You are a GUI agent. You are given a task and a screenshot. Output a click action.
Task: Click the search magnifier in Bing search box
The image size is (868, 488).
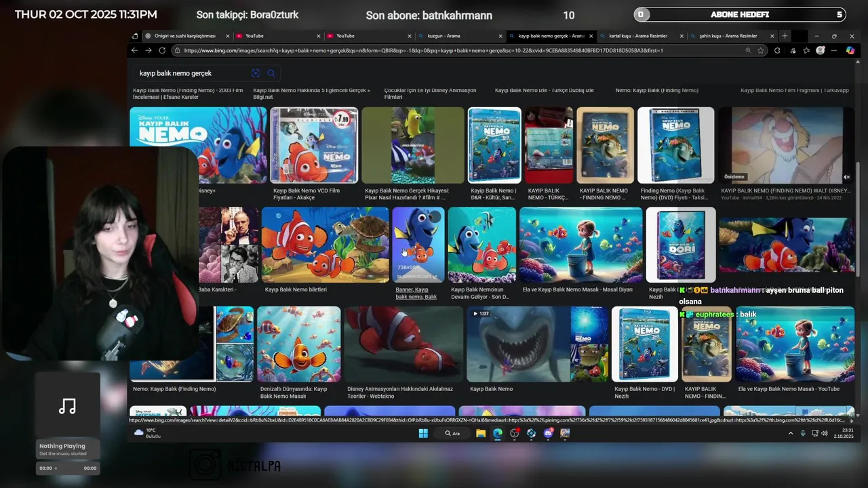coord(271,73)
